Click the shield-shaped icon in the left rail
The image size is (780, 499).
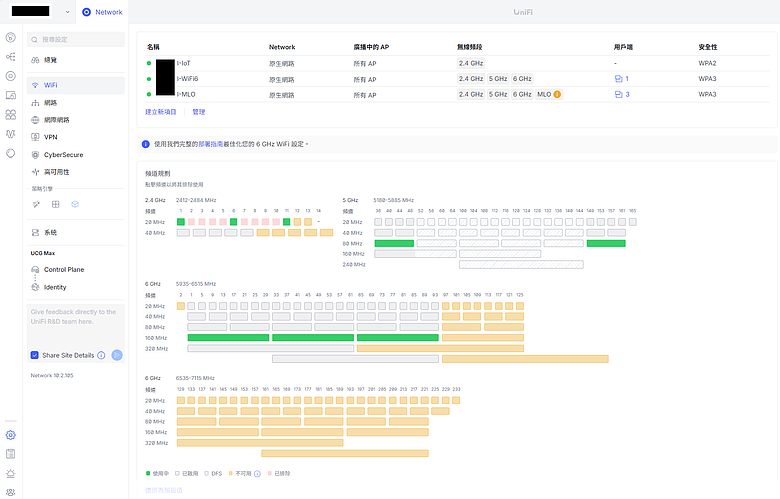tap(10, 153)
